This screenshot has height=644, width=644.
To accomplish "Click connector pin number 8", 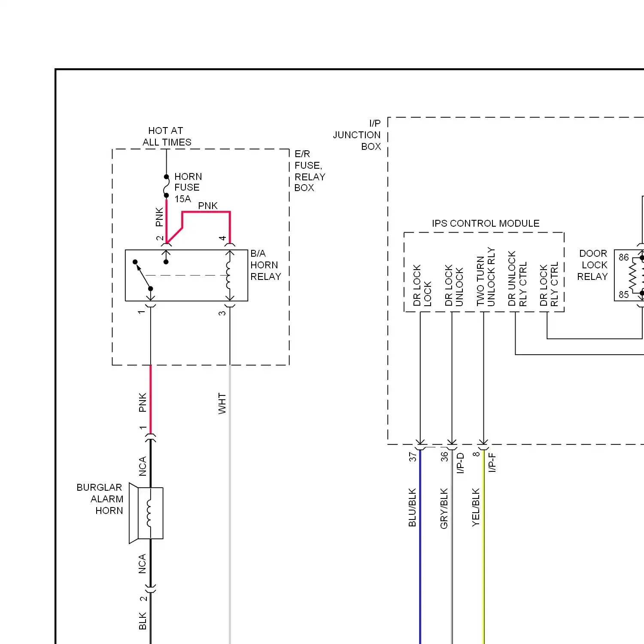I will (476, 454).
